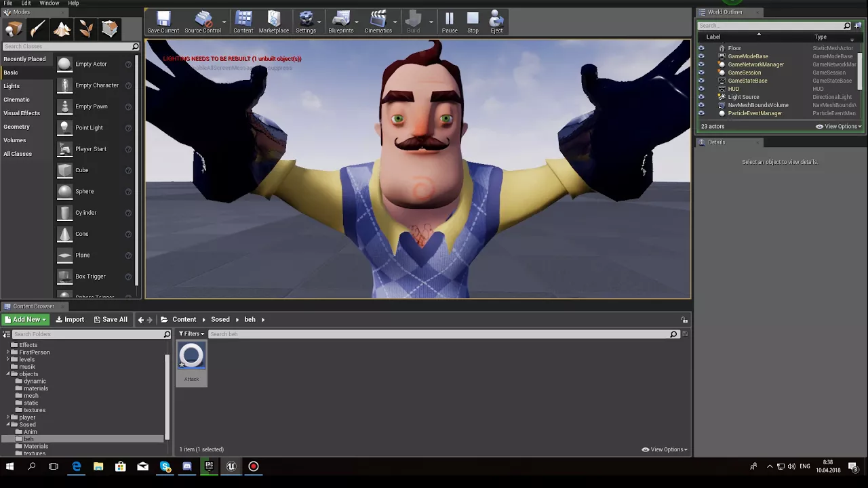The height and width of the screenshot is (488, 868).
Task: Open the Edit menu
Action: point(26,3)
